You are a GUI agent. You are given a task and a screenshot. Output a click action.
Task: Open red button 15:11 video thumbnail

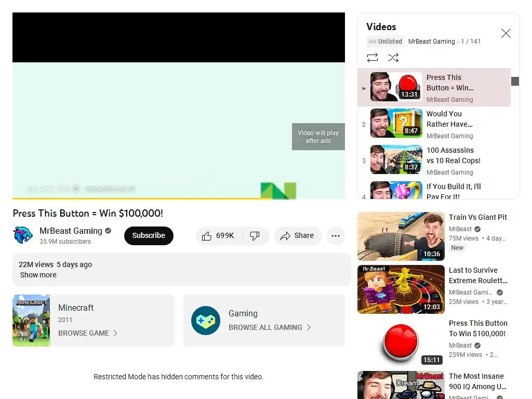[401, 342]
